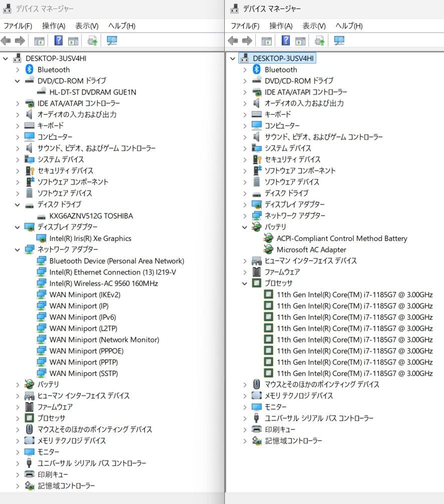Open ヘルプ(H) menu in right window
This screenshot has width=444, height=504.
coord(349,25)
